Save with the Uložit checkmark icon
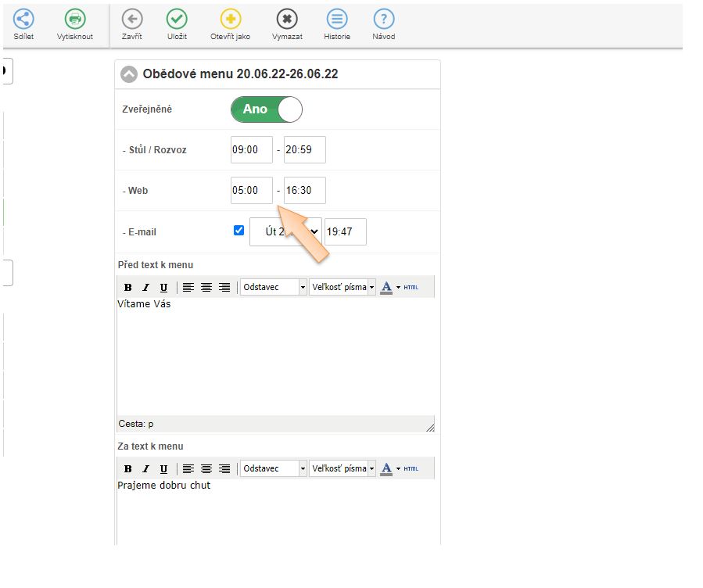 click(x=177, y=20)
